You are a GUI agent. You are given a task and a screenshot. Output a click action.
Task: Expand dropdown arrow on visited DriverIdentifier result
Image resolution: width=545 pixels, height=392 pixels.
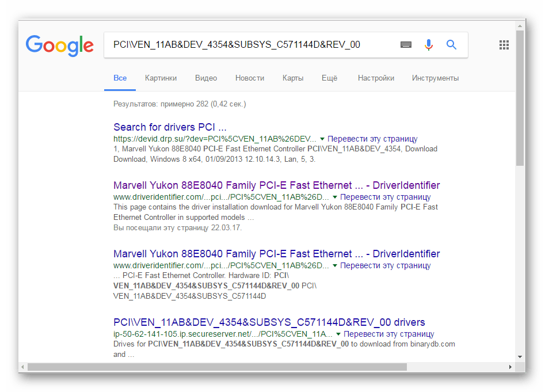pos(336,197)
